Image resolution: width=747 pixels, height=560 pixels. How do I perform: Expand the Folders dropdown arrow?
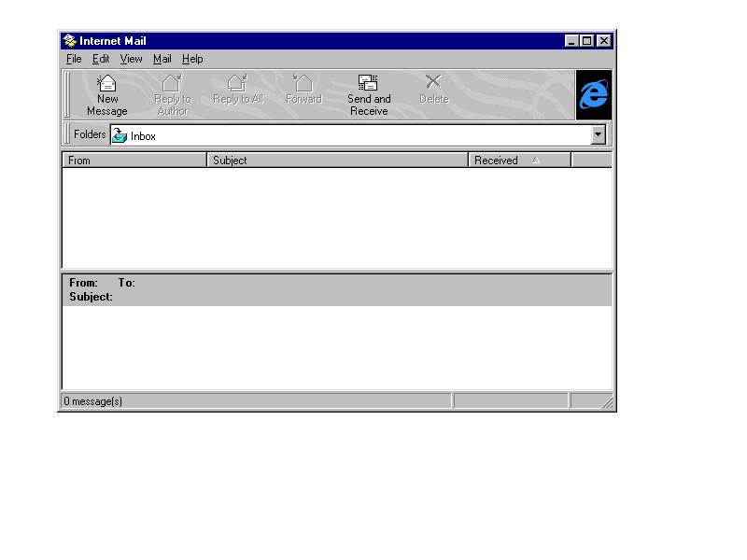[x=599, y=135]
